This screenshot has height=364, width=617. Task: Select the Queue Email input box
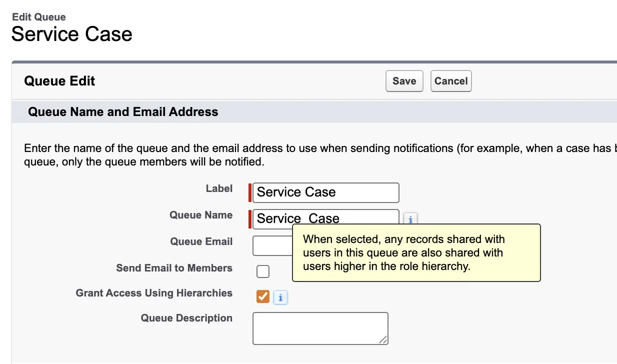coord(272,245)
